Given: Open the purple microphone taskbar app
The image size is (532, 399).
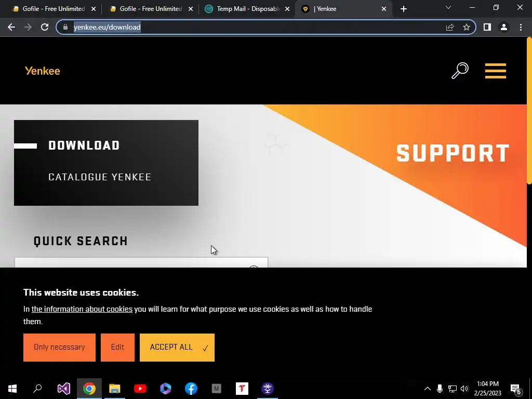Looking at the screenshot, I should coord(268,388).
